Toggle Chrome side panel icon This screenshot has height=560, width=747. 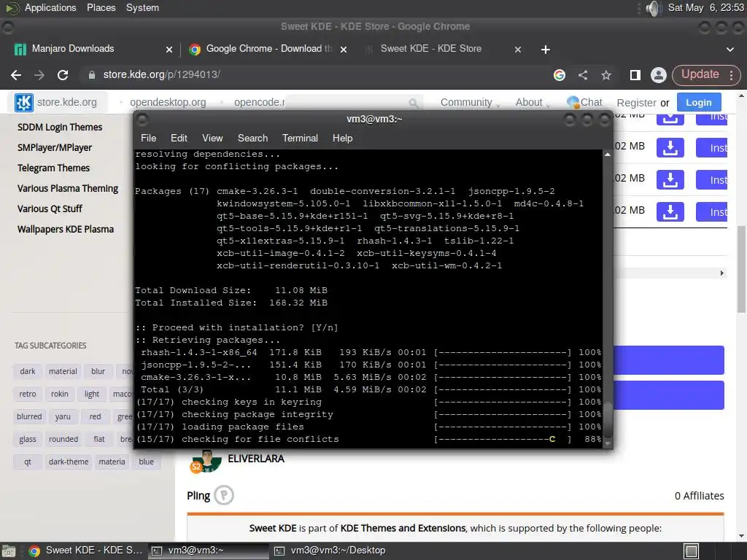(x=635, y=75)
